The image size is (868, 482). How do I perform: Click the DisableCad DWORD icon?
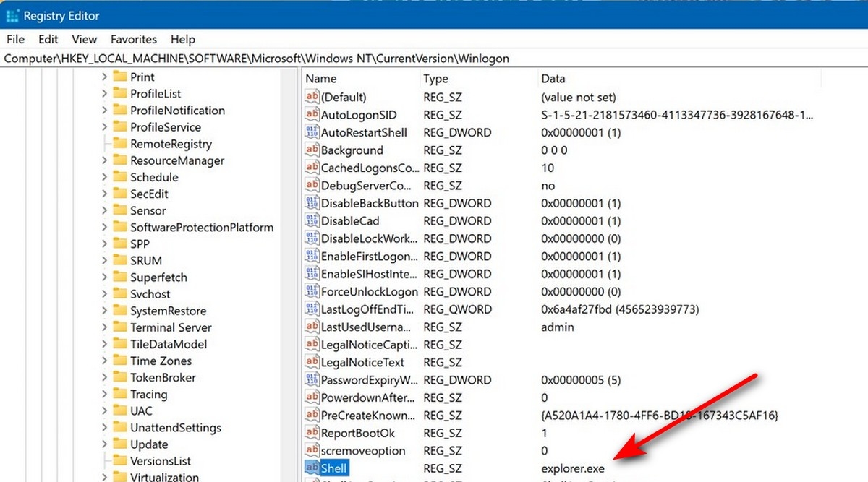click(312, 220)
